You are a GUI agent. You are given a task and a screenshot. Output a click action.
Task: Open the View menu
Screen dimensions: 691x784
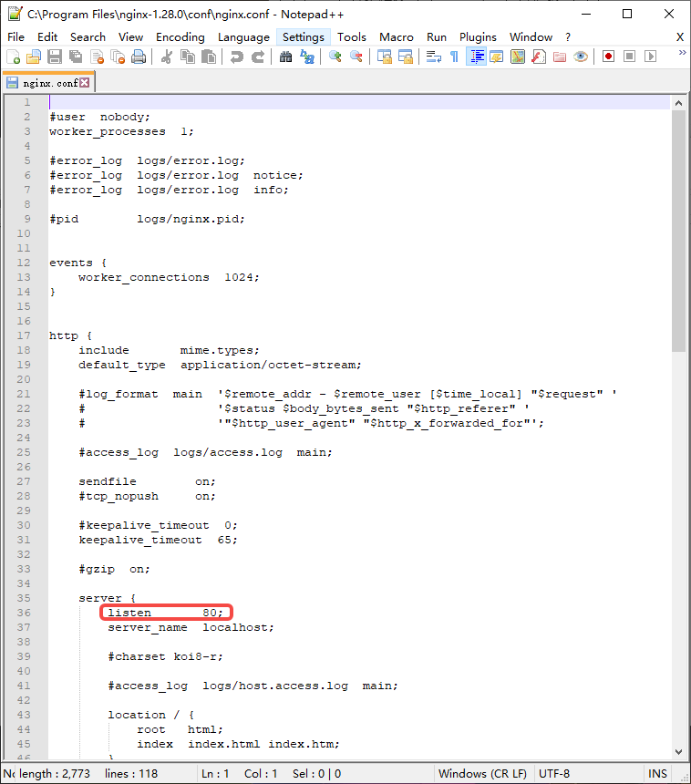click(131, 37)
